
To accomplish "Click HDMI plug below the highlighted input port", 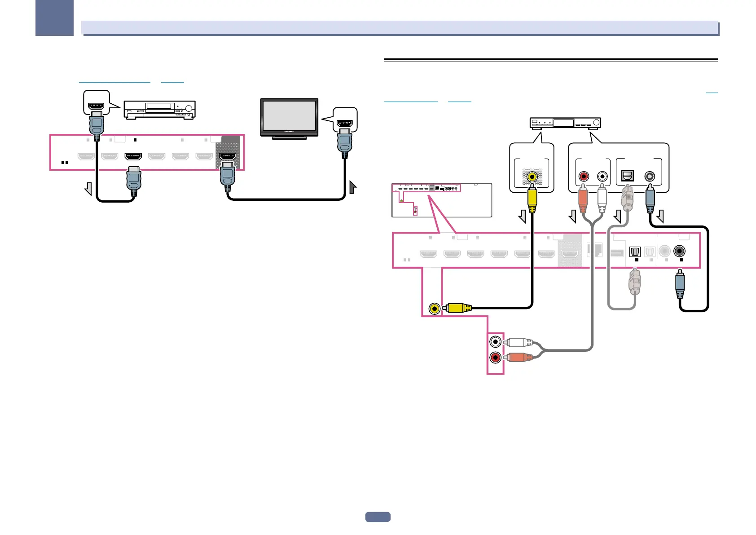I will [x=134, y=182].
